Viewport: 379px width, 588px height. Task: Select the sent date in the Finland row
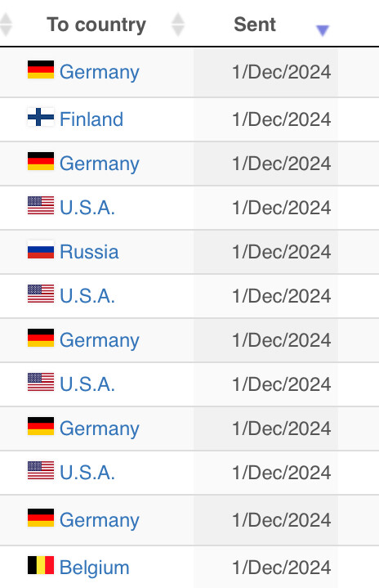[x=281, y=119]
